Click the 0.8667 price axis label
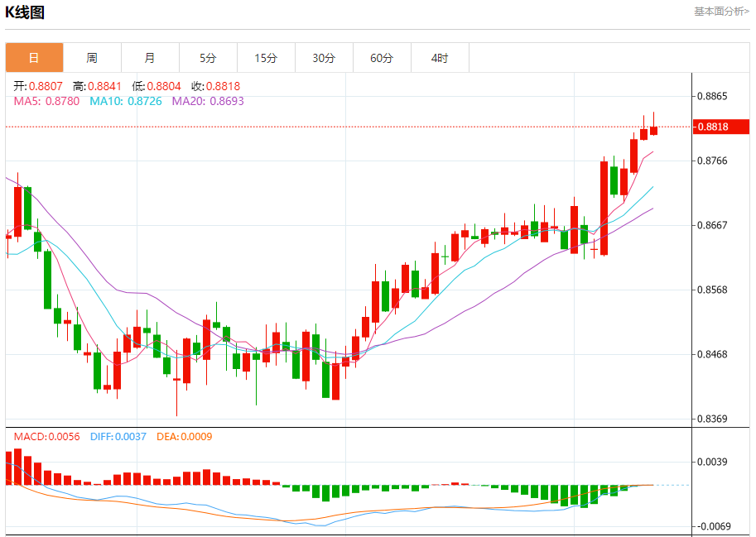The height and width of the screenshot is (537, 756). (x=712, y=225)
